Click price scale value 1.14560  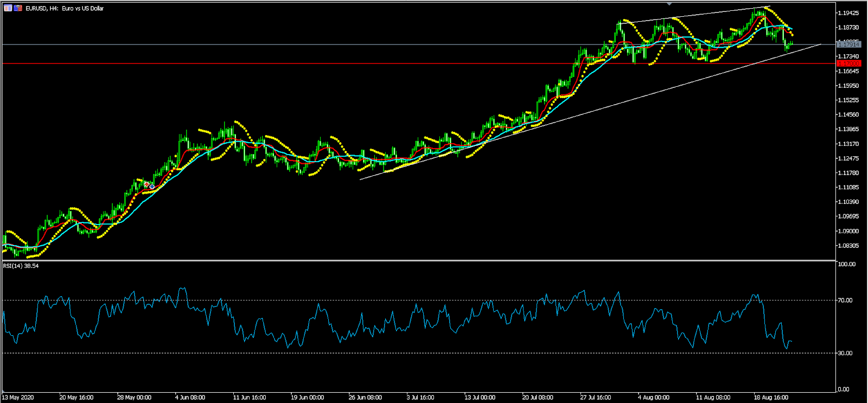point(848,114)
